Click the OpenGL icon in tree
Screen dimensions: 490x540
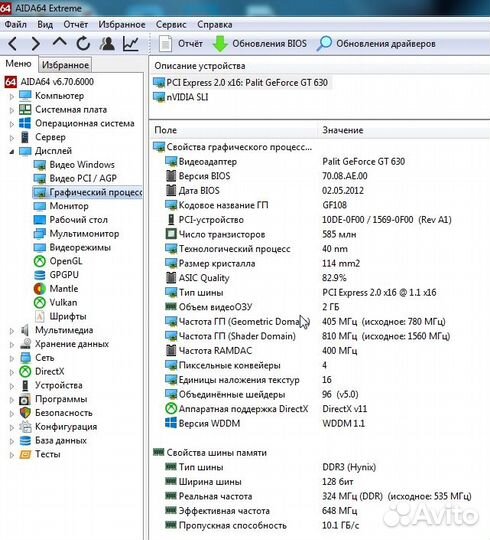(40, 261)
